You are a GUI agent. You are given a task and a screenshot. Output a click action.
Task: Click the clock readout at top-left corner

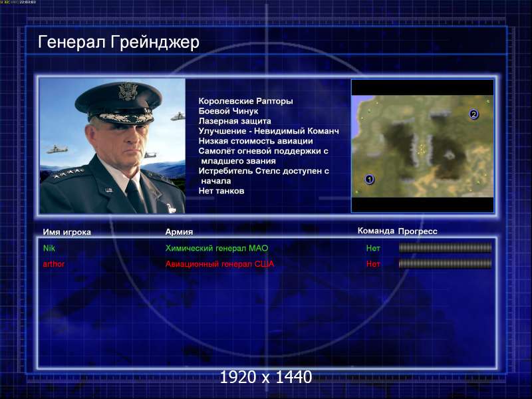(x=27, y=2)
